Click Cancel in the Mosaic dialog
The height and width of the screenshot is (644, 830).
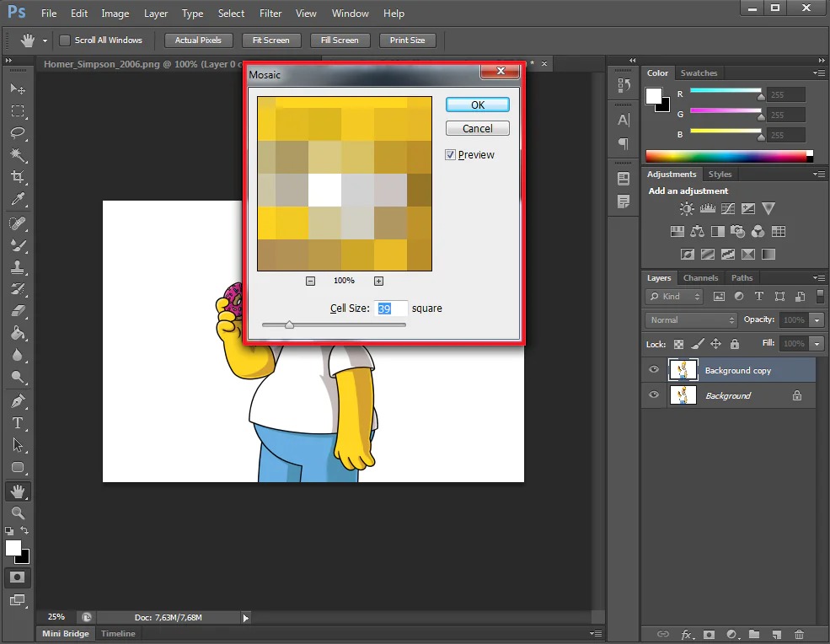click(x=478, y=129)
